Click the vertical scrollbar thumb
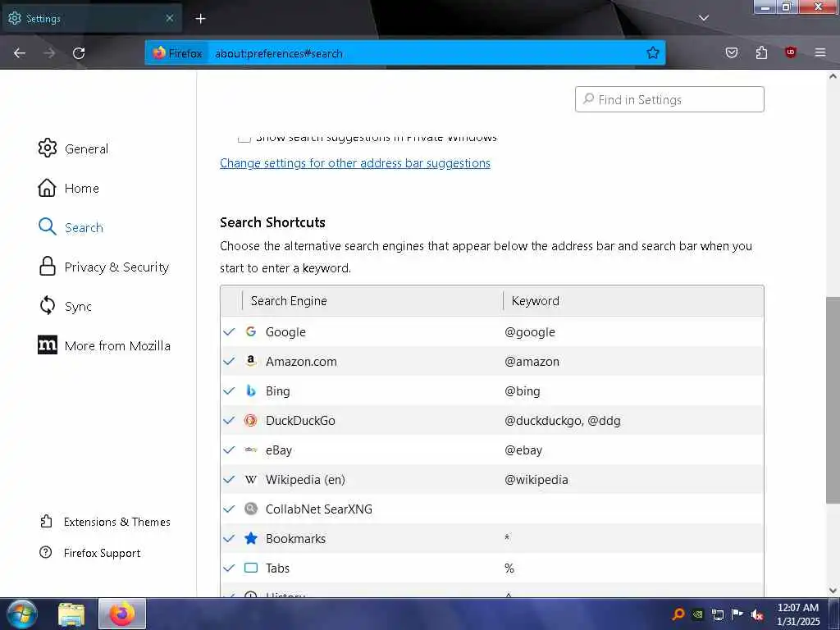 click(833, 399)
